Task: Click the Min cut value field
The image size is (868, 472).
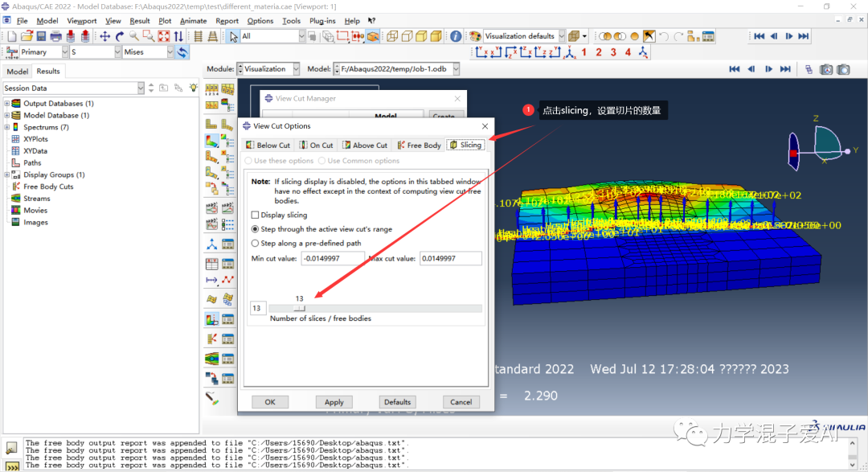Action: point(332,259)
